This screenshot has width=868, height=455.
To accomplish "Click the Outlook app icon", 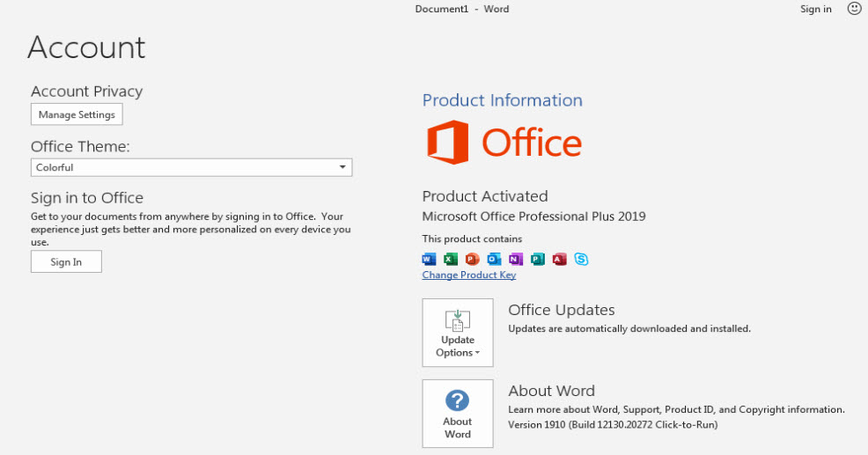I will 494,259.
